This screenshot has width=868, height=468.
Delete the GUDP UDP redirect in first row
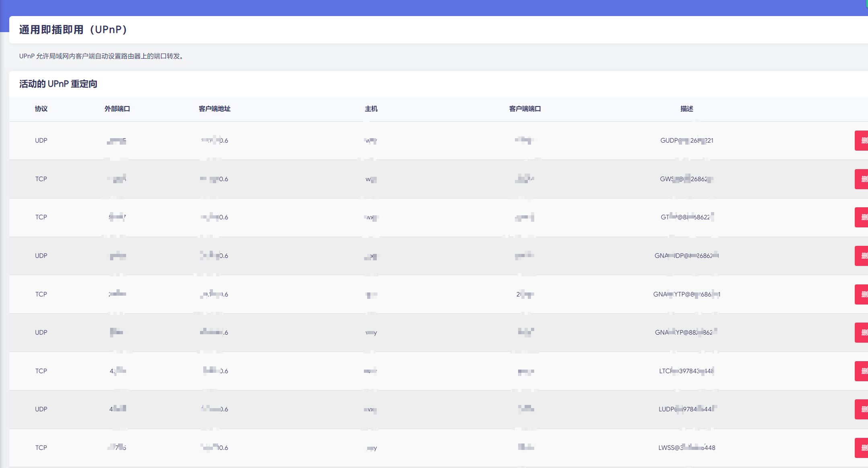[862, 141]
